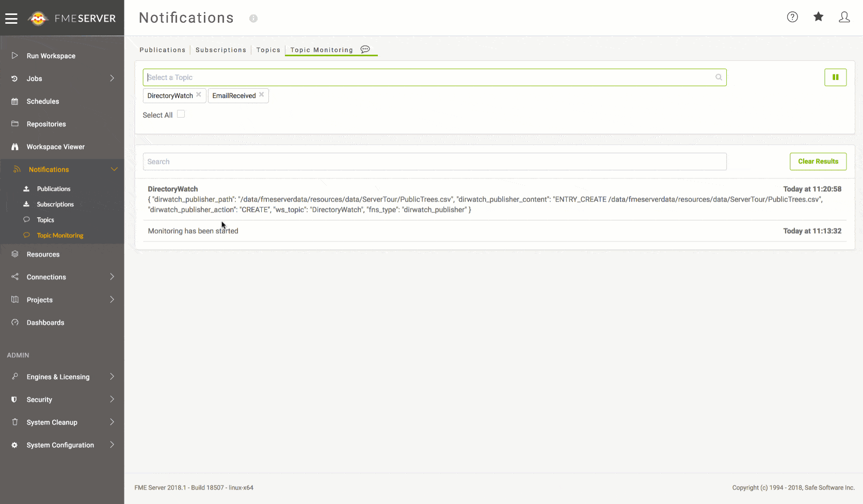The image size is (863, 504).
Task: Click the info icon beside Notifications title
Action: coord(253,19)
